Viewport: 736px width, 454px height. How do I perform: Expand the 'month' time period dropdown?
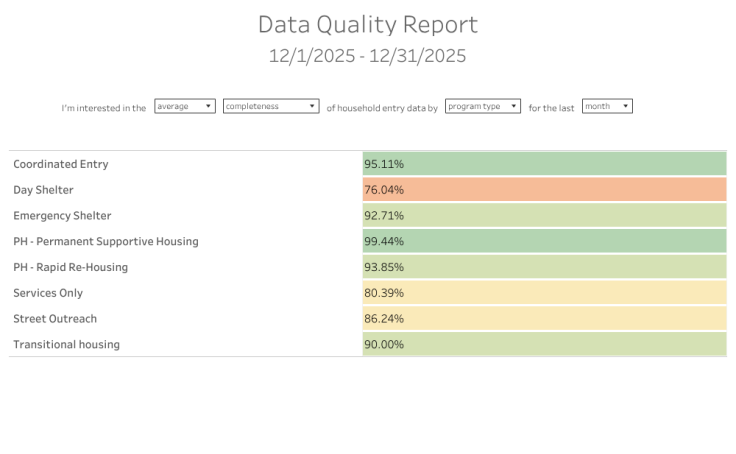click(x=607, y=106)
